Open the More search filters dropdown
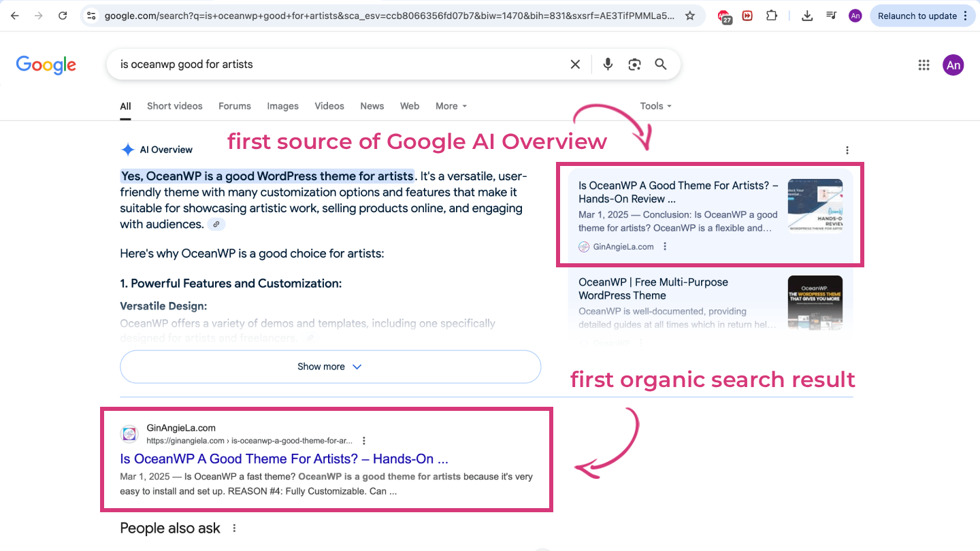Screen dimensions: 980x551 coord(451,106)
